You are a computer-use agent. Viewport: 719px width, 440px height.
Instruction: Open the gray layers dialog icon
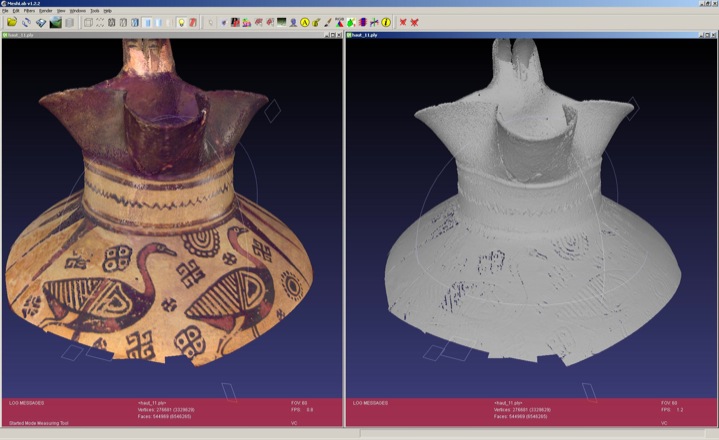click(x=69, y=22)
